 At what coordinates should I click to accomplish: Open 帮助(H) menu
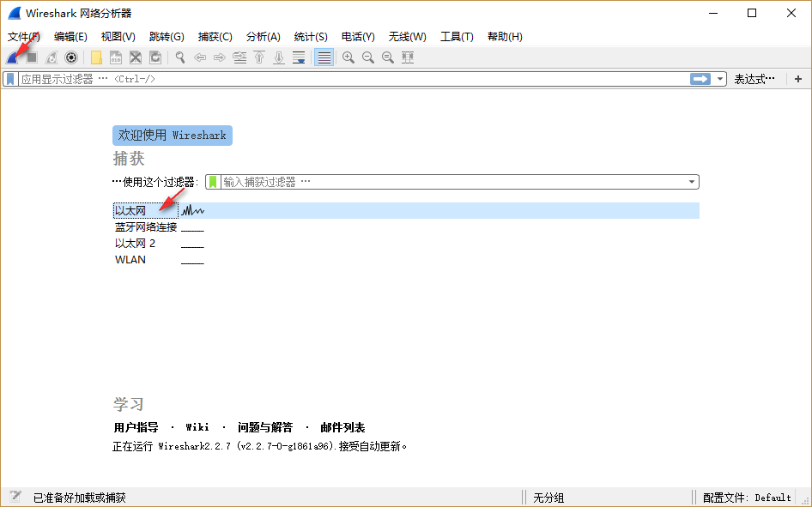(x=505, y=37)
